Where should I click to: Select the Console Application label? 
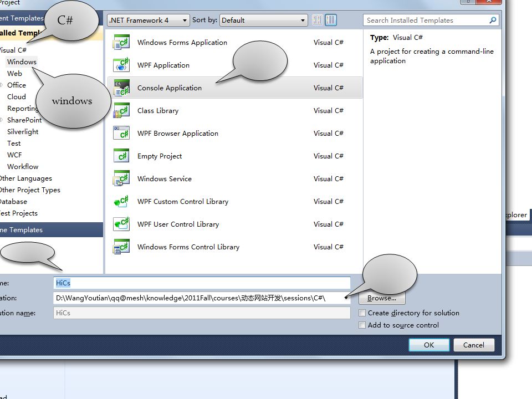point(170,88)
